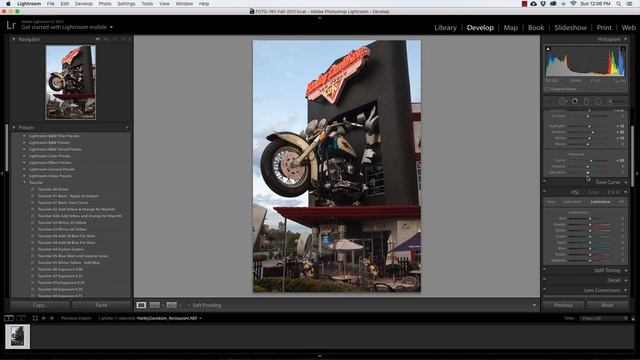This screenshot has width=640, height=360.
Task: Switch to the Library module
Action: click(445, 28)
